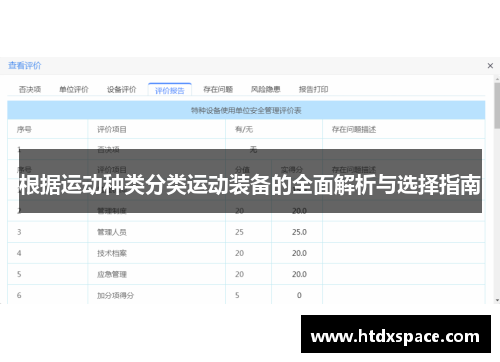Click the 特种设备使用单位安全管理评价表 header
The width and height of the screenshot is (500, 362).
[246, 110]
